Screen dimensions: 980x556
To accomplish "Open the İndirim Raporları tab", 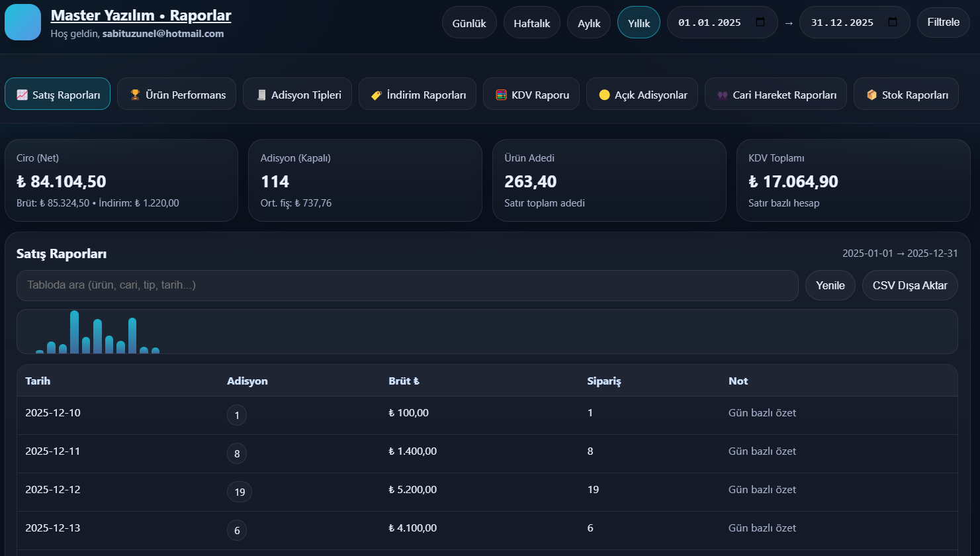I will coord(418,94).
